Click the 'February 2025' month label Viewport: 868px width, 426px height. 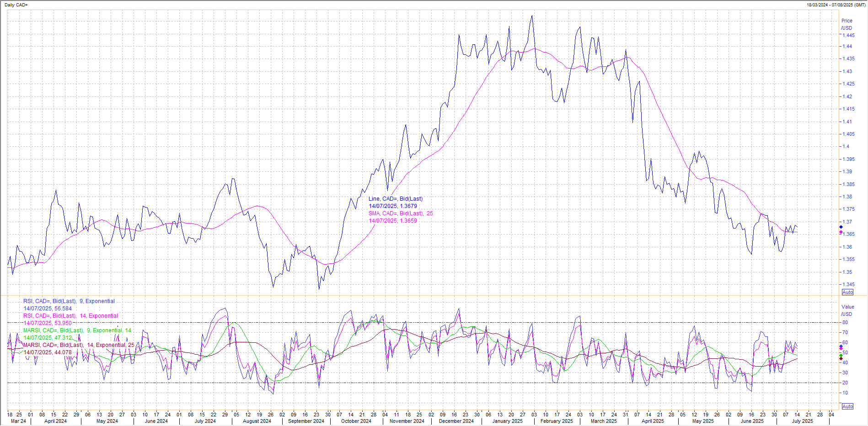pos(557,421)
